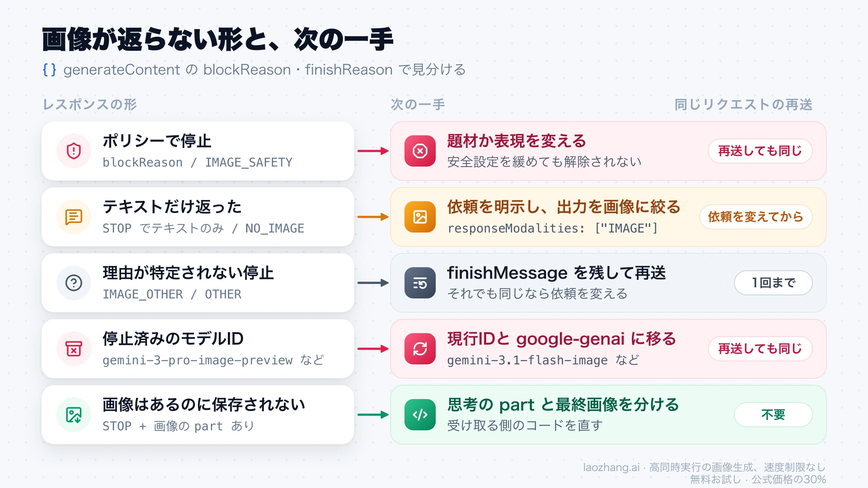Image resolution: width=868 pixels, height=488 pixels.
Task: Click the 題材か表現を変える heading
Action: click(x=517, y=141)
